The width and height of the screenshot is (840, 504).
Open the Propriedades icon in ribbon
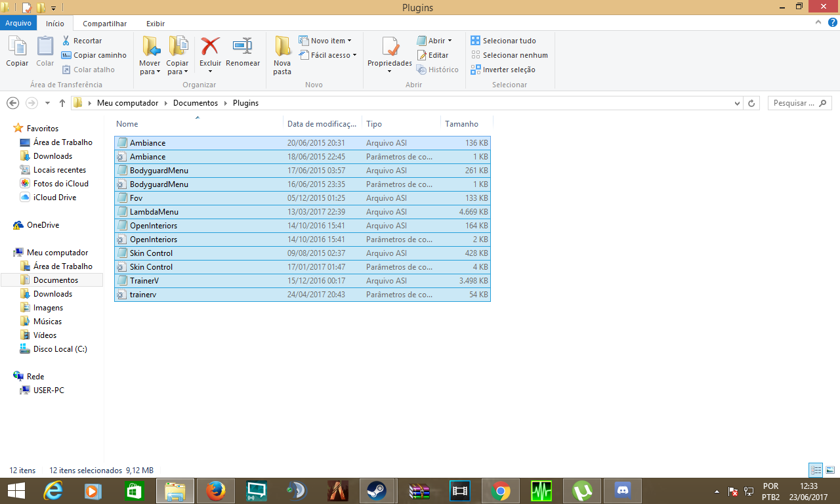tap(389, 47)
